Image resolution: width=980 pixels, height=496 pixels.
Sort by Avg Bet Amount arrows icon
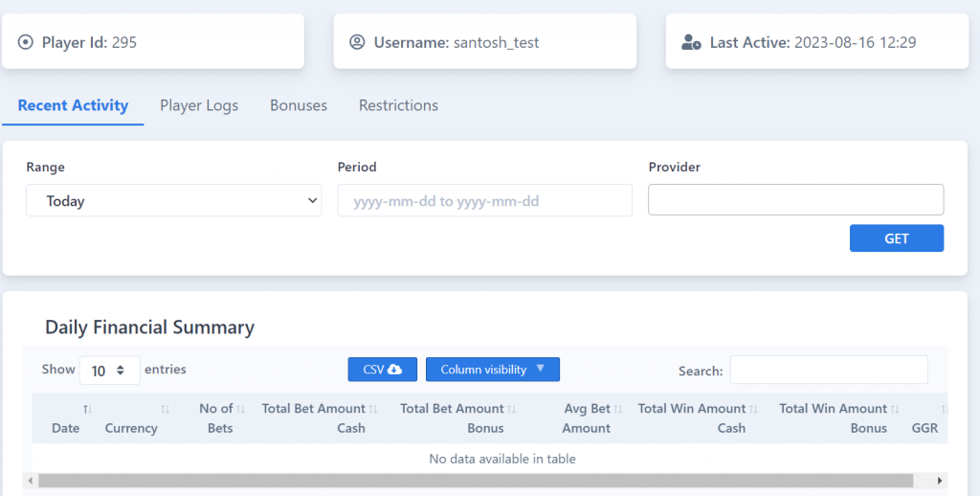pos(618,409)
